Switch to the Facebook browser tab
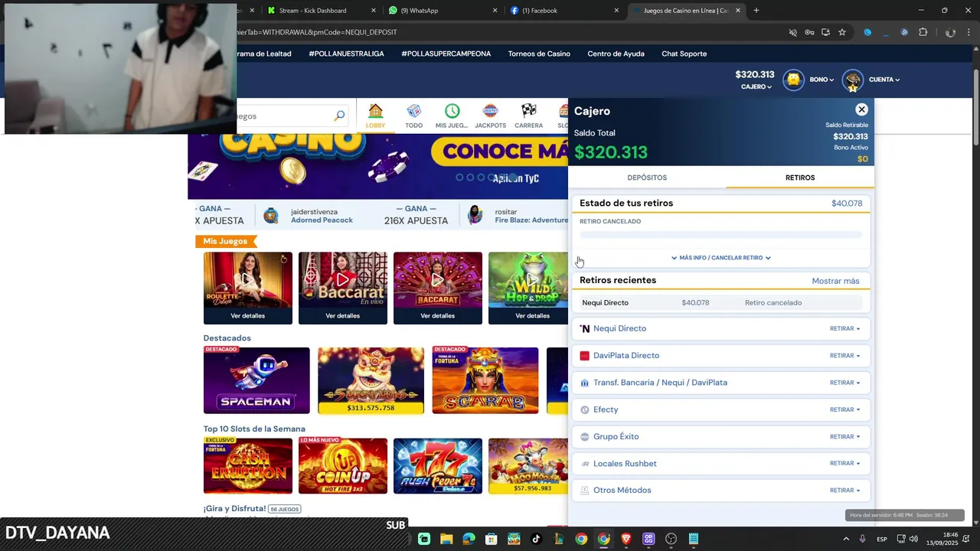The image size is (980, 551). pyautogui.click(x=566, y=11)
